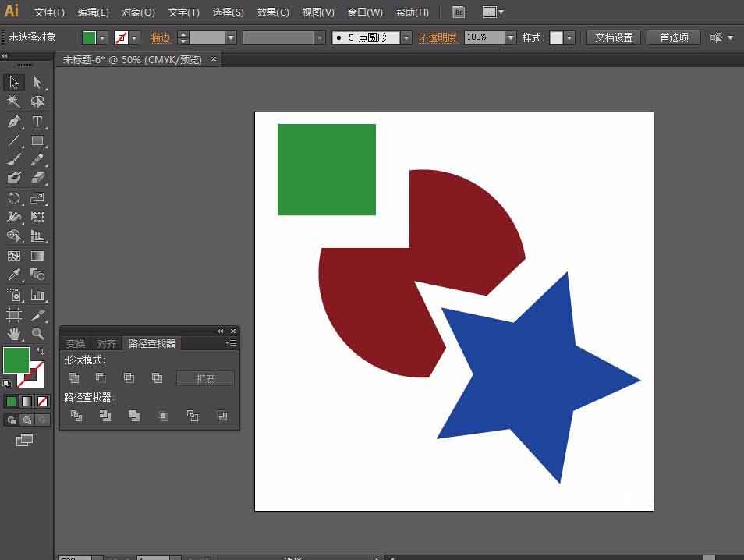Select the Blob Brush tool
The image size is (744, 560).
click(x=14, y=179)
